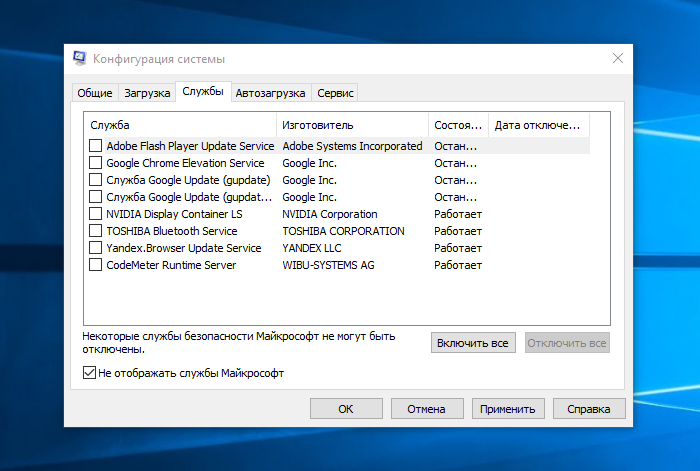Screen dimensions: 700x471
Task: Toggle the Служба Google Update (gupdat... checkbox
Action: (x=95, y=196)
